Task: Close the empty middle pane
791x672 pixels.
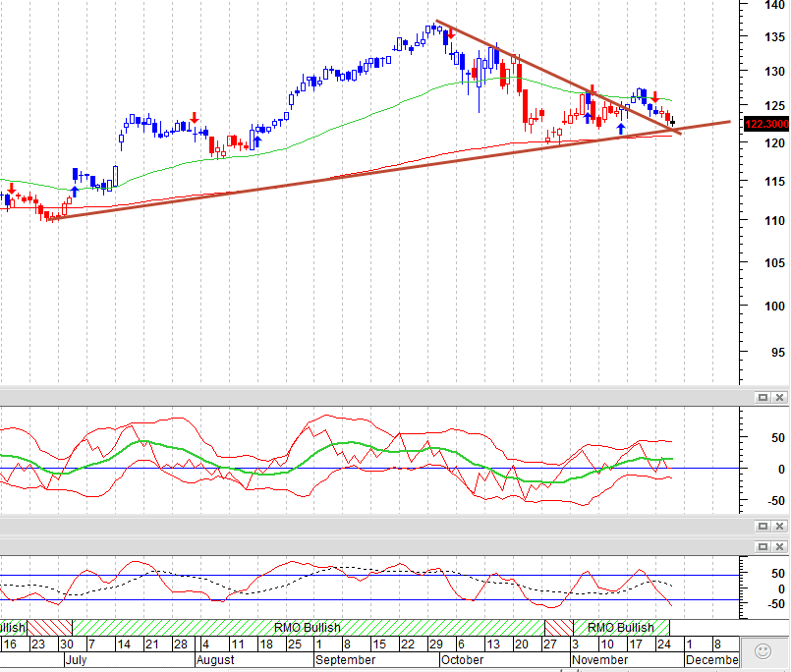Action: [x=779, y=527]
